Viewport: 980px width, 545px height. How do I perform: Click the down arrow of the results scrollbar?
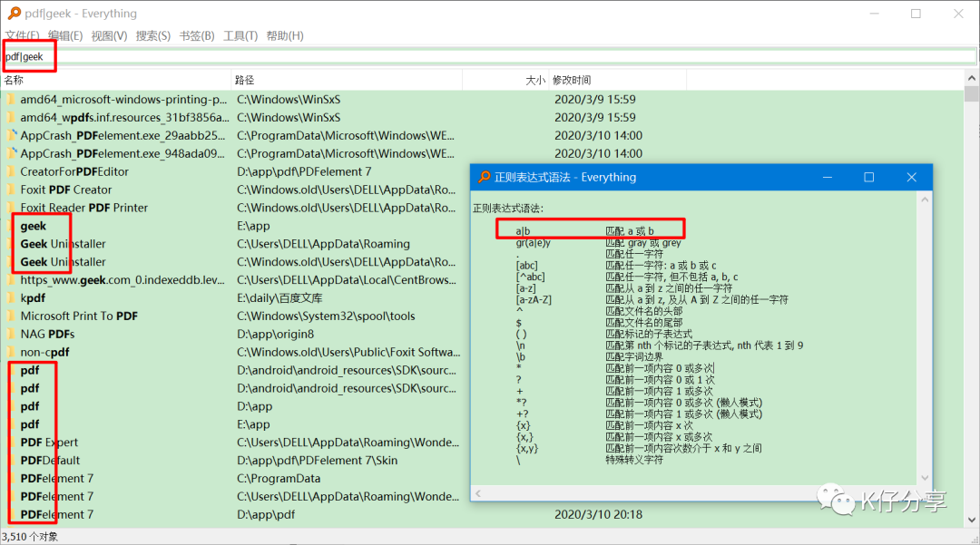pyautogui.click(x=971, y=520)
